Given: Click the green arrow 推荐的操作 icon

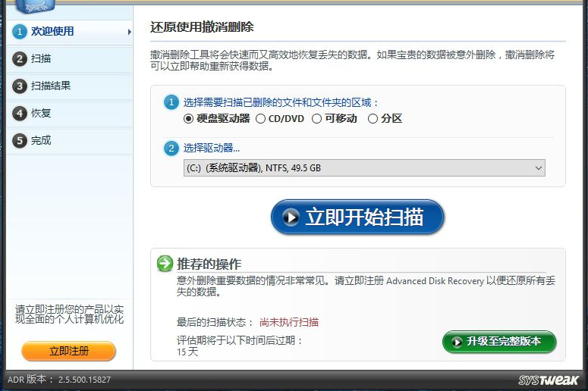Looking at the screenshot, I should [x=165, y=263].
